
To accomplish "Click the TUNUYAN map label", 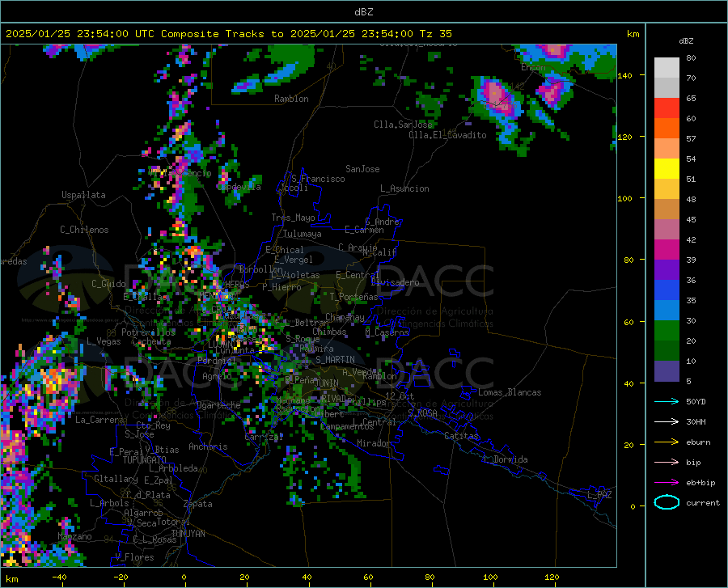I will [188, 533].
